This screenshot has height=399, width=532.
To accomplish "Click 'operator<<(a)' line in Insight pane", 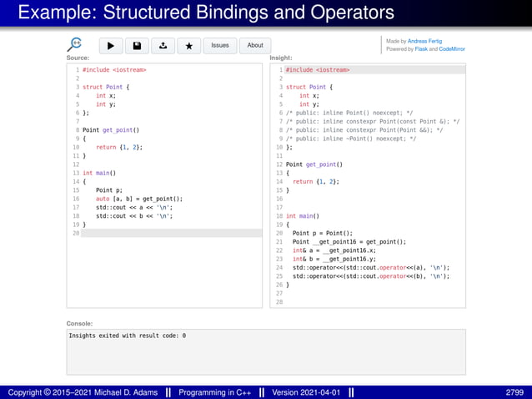I will coord(371,268).
